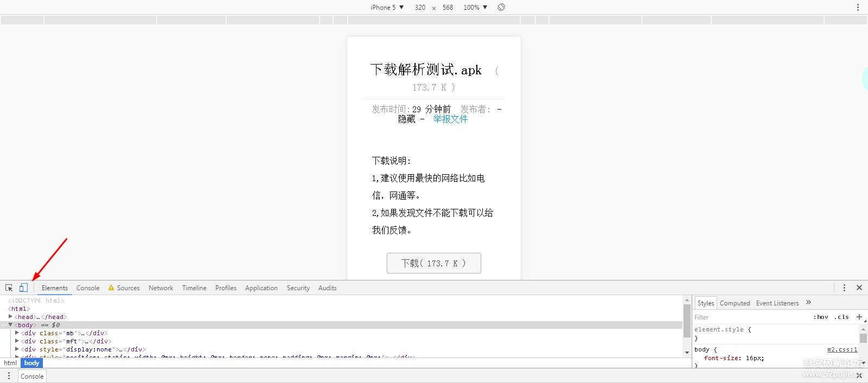Click the Elements panel vertical scrollbar thumb
The width and height of the screenshot is (868, 383).
pos(687,321)
